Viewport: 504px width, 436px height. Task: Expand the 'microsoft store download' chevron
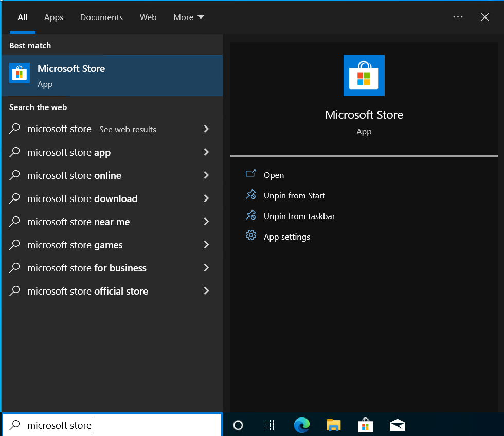(x=206, y=198)
